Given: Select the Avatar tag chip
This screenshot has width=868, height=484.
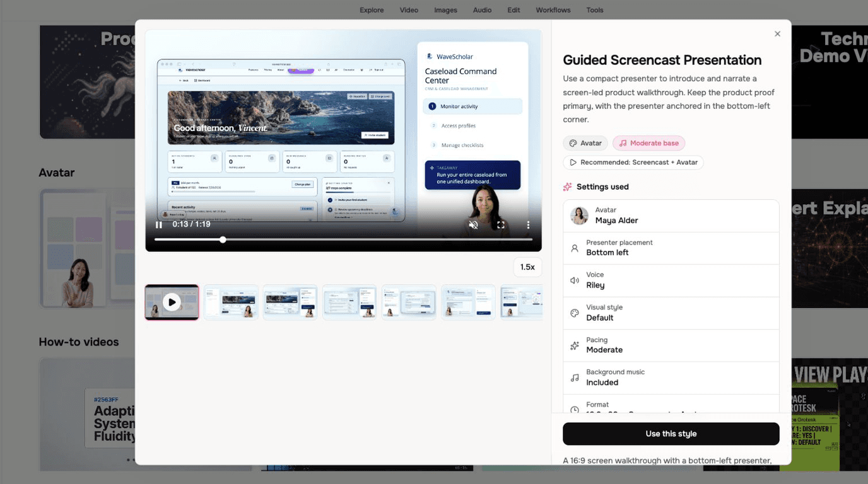Looking at the screenshot, I should [x=585, y=143].
